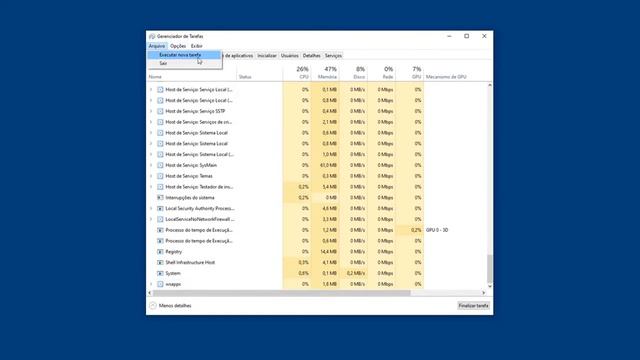Click the 'GPU 0 - 3D' engine cell
640x360 pixels.
[x=437, y=230]
